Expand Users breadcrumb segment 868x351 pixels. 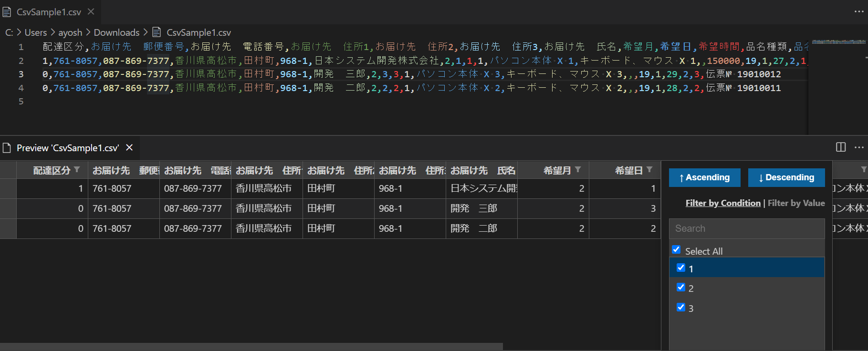click(x=36, y=32)
